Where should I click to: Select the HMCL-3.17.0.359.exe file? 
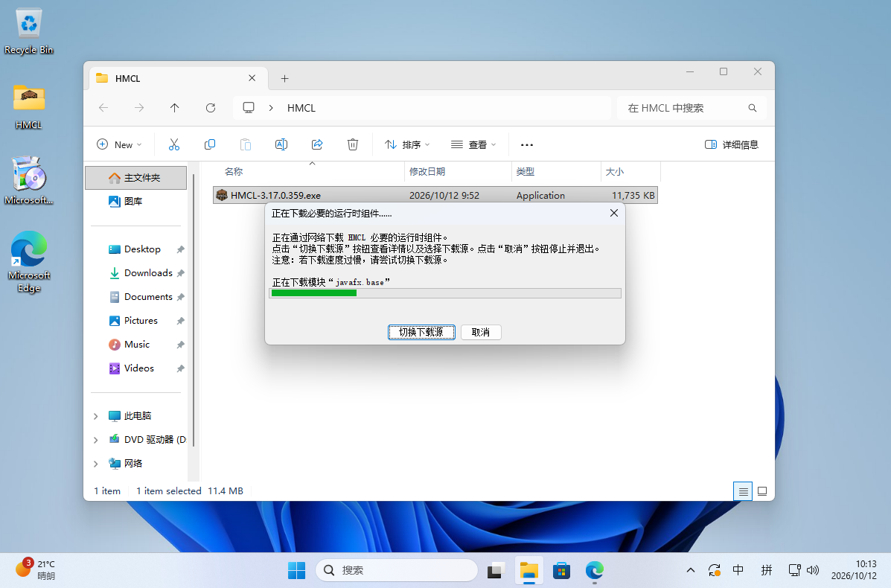(435, 196)
